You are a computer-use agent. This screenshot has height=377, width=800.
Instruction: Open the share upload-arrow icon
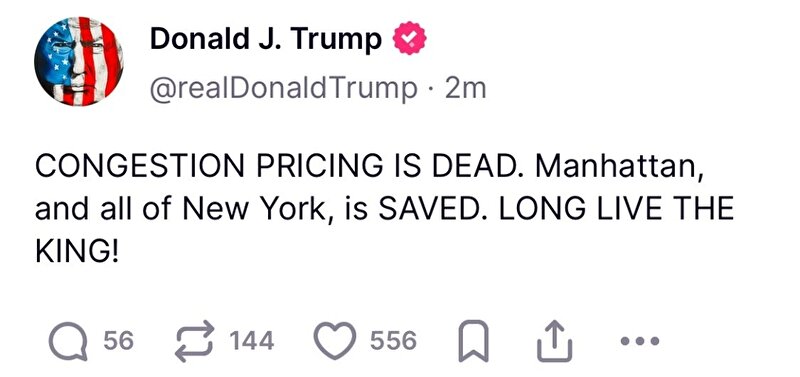[555, 341]
